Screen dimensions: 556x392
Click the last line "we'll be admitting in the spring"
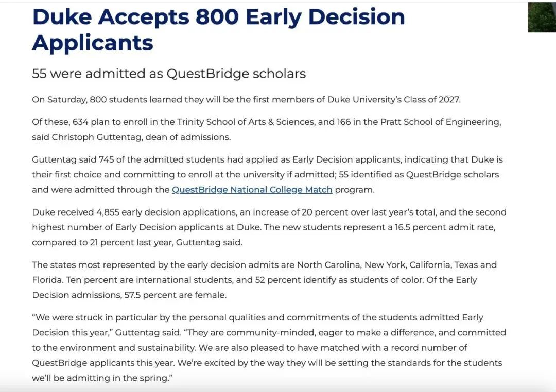click(x=102, y=378)
